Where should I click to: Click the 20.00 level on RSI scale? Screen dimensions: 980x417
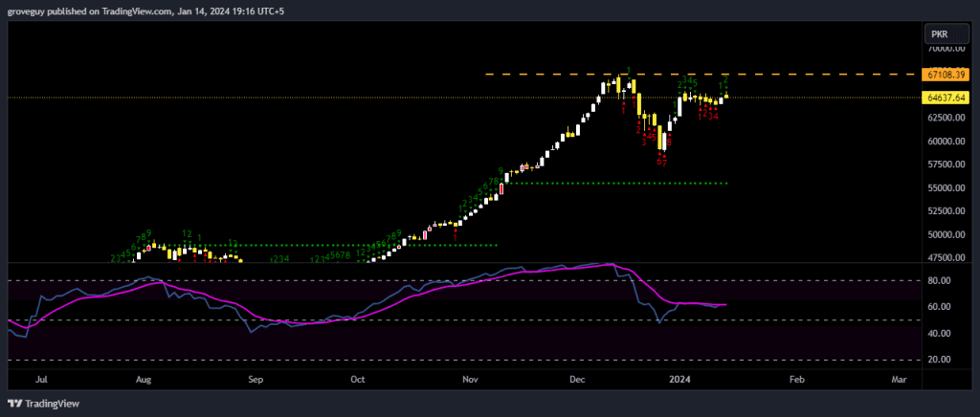point(942,360)
